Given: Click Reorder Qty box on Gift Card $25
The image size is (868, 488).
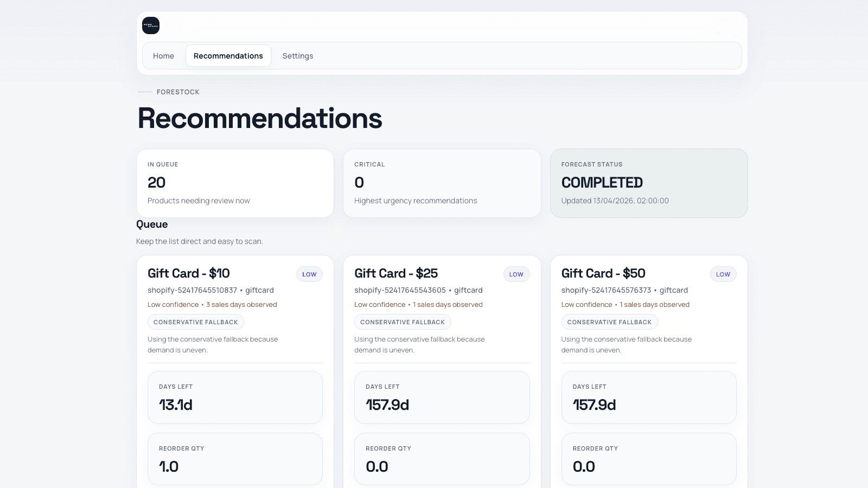Looking at the screenshot, I should (442, 459).
